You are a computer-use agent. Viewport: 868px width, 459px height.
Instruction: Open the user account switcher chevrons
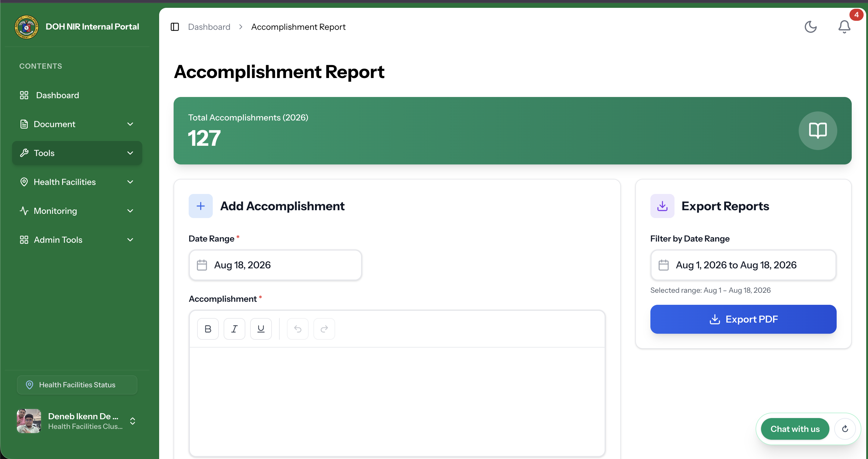[x=133, y=421]
